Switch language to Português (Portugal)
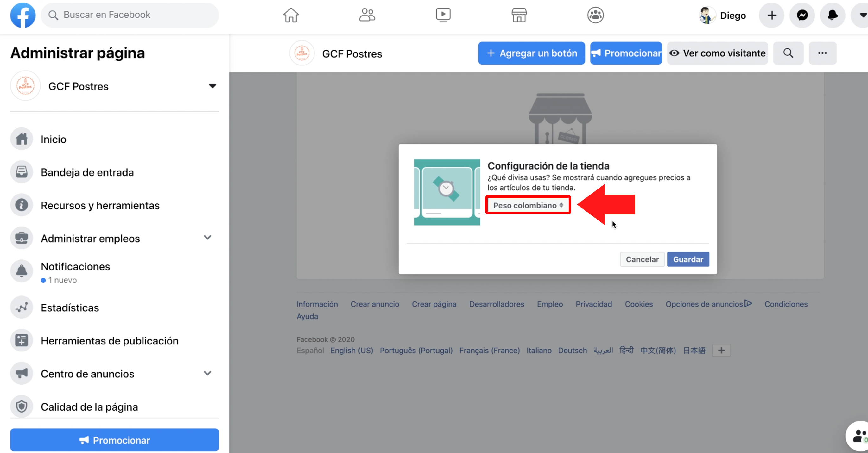 tap(416, 351)
